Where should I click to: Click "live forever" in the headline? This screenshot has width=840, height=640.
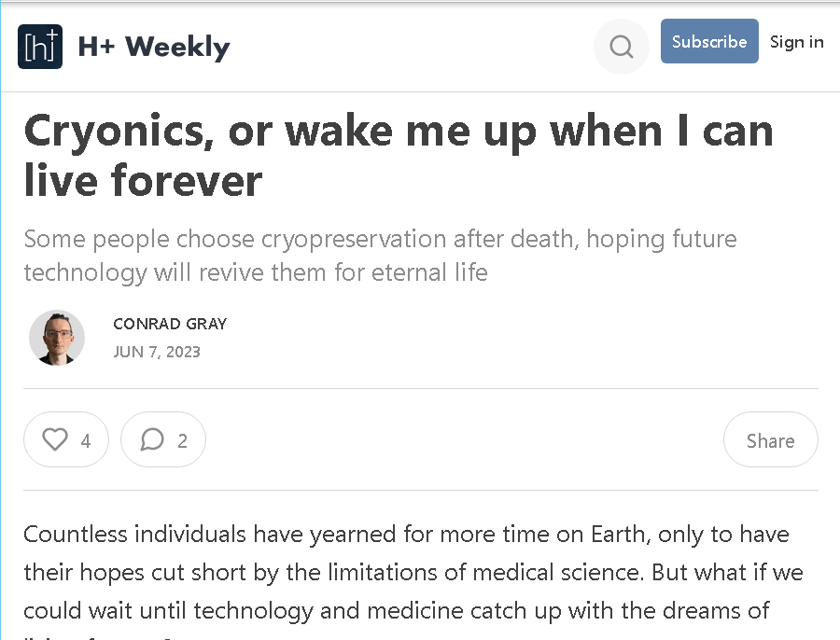click(143, 181)
